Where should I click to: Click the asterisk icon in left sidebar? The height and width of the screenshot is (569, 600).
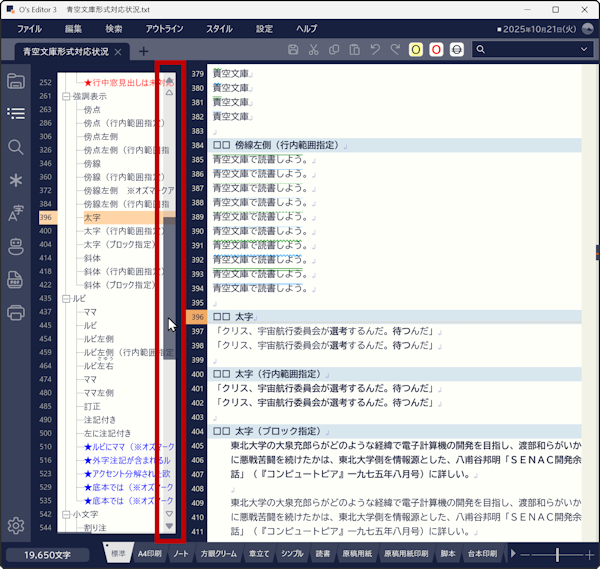[x=16, y=180]
